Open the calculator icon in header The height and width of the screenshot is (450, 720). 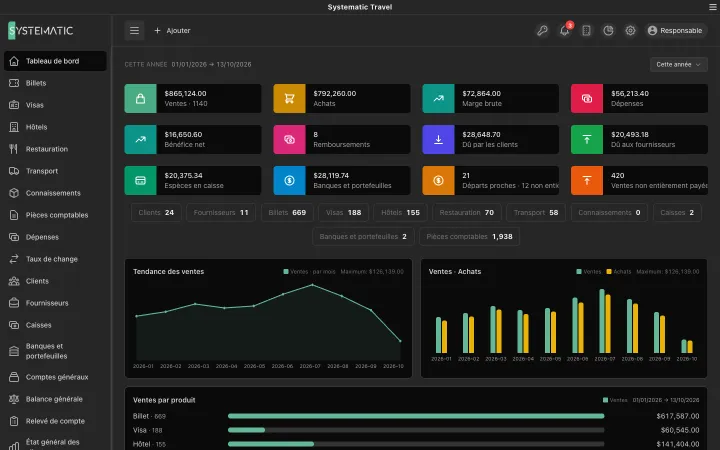[x=586, y=30]
